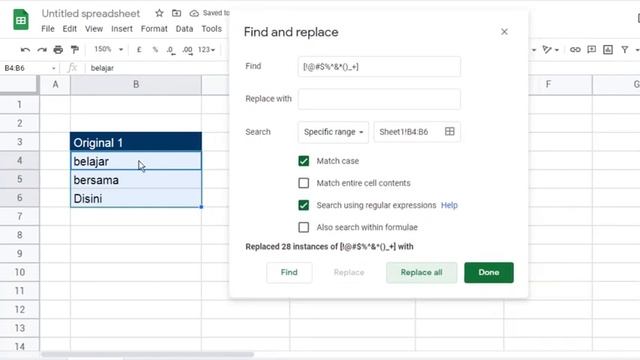640x360 pixels.
Task: Focus the Find text field
Action: [379, 67]
